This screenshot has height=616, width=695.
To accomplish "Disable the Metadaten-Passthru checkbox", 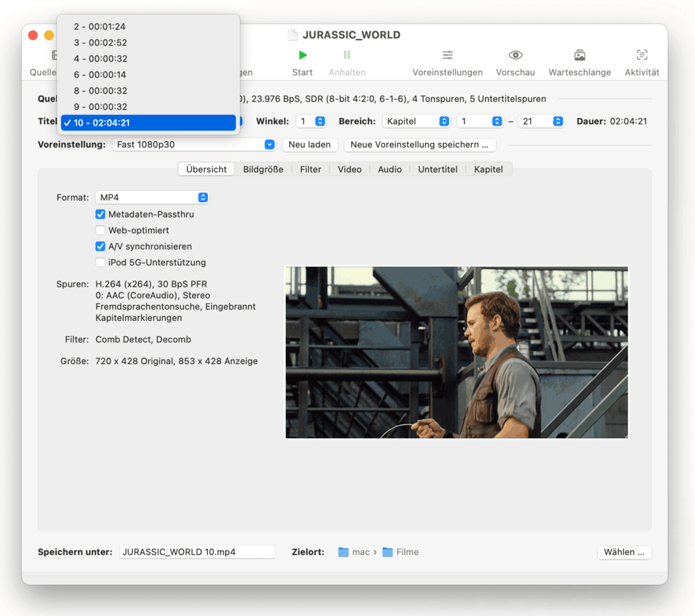I will point(101,215).
